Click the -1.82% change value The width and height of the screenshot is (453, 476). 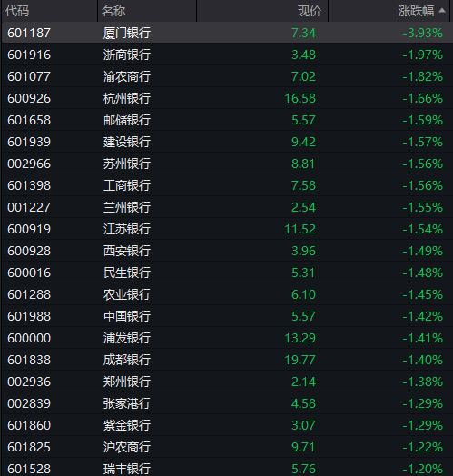[423, 76]
